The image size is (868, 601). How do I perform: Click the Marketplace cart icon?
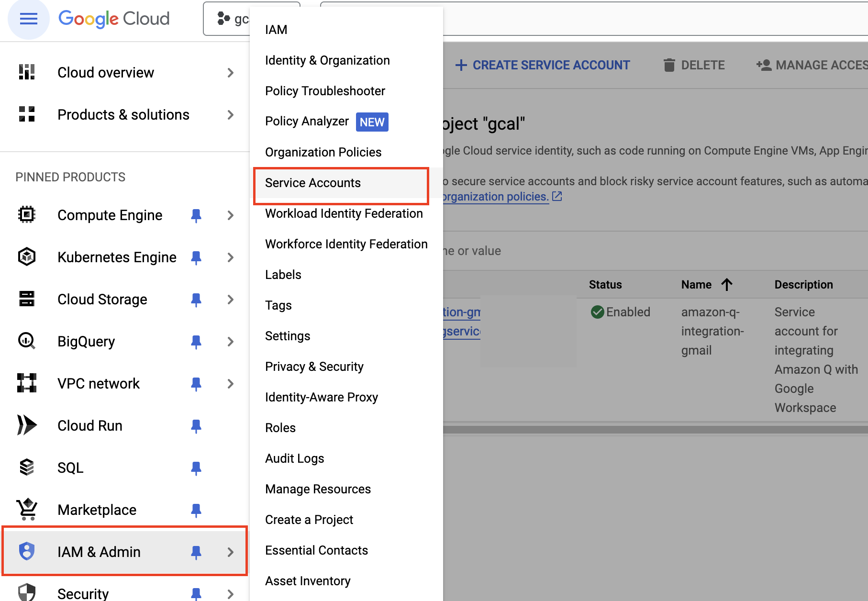pos(27,510)
